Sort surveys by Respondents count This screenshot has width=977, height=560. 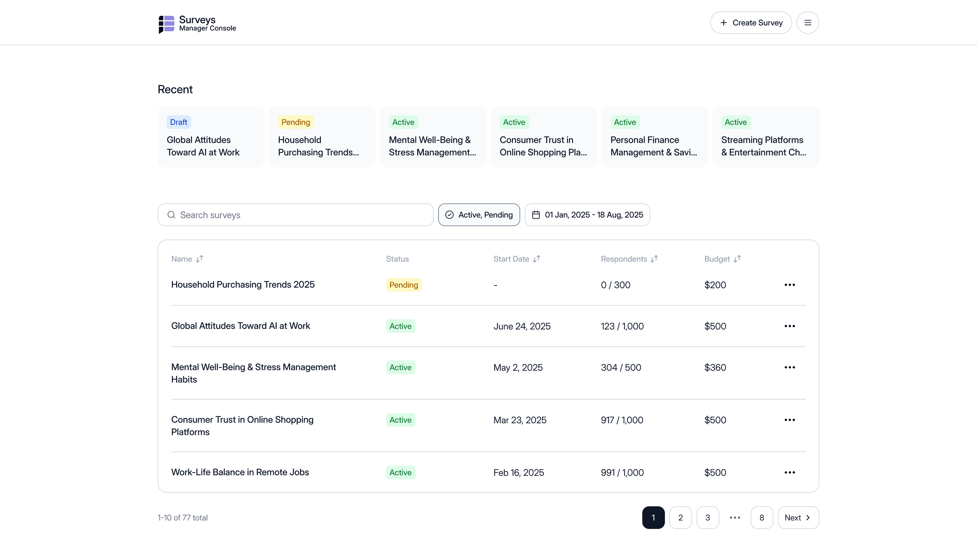(654, 259)
